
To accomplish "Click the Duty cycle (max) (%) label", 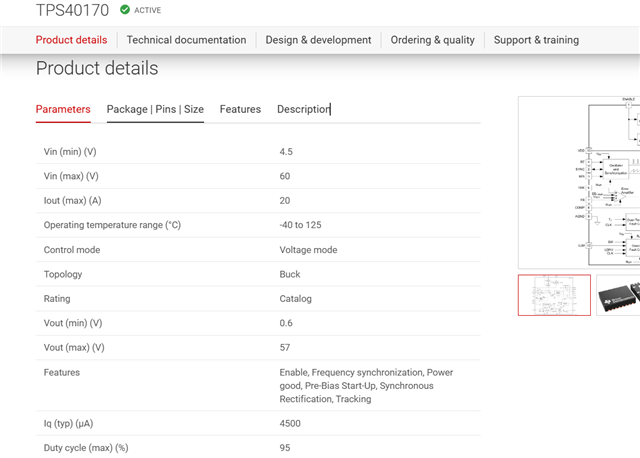I will [x=86, y=448].
